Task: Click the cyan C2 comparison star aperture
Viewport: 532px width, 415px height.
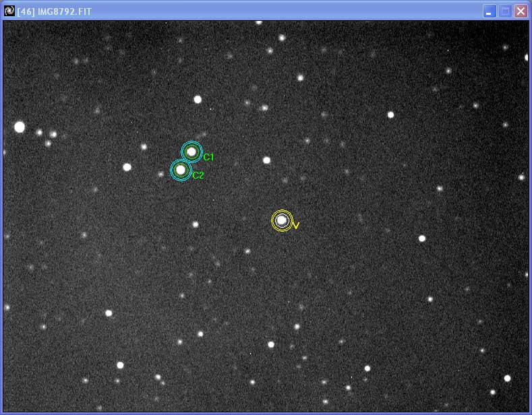Action: (180, 170)
